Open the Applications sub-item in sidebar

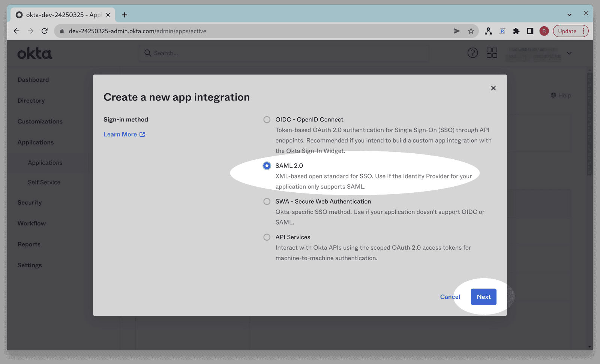pyautogui.click(x=45, y=163)
